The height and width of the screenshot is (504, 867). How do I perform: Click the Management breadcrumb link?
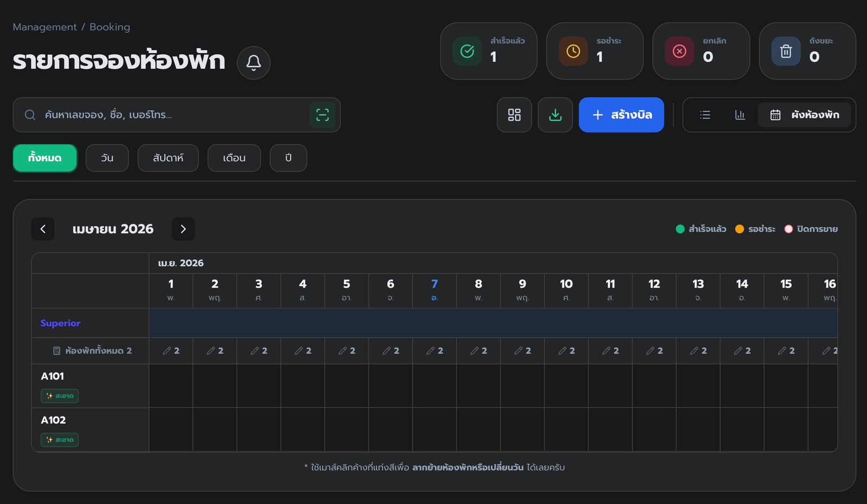click(x=44, y=27)
